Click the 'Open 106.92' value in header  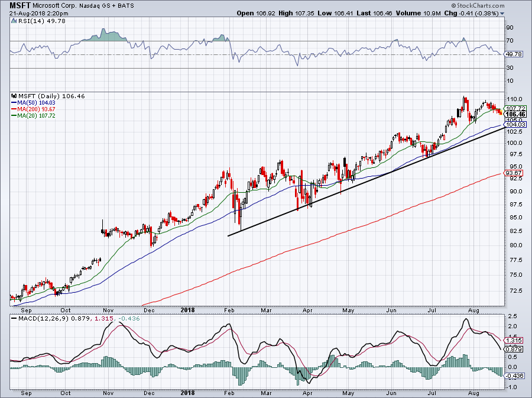pos(256,13)
